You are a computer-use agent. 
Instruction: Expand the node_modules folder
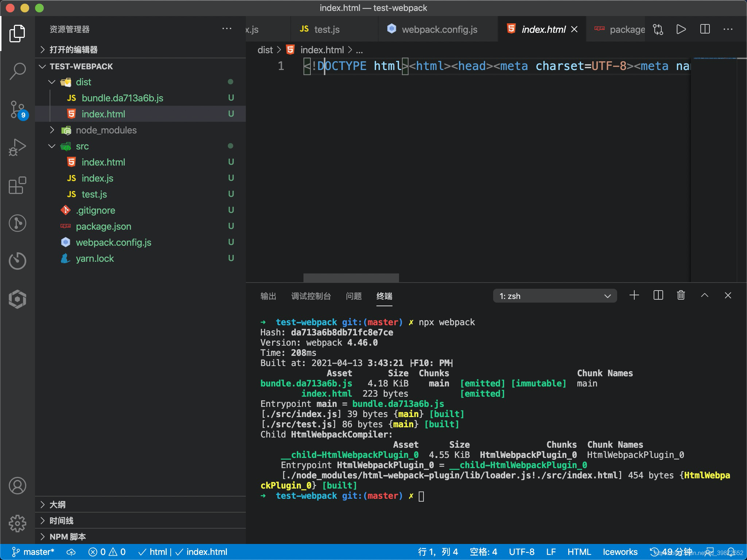coord(140,130)
